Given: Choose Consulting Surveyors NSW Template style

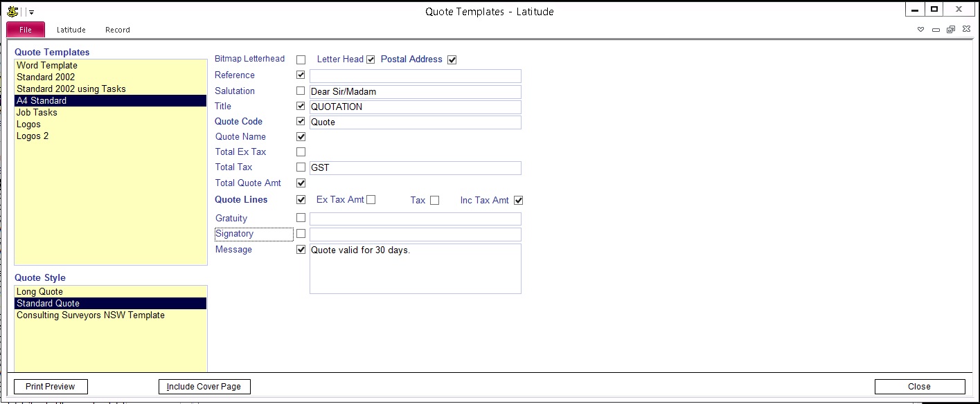Looking at the screenshot, I should 91,315.
